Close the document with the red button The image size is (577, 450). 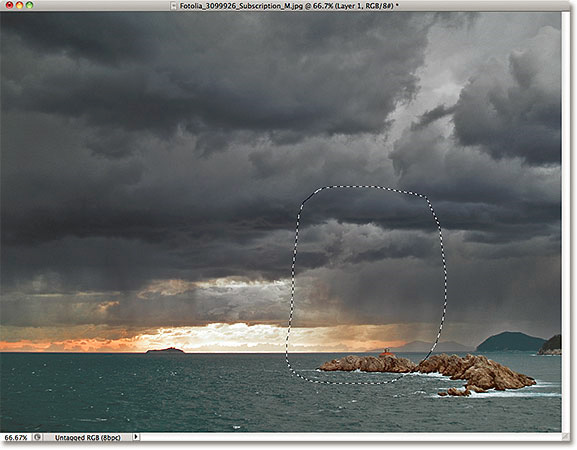(10, 5)
